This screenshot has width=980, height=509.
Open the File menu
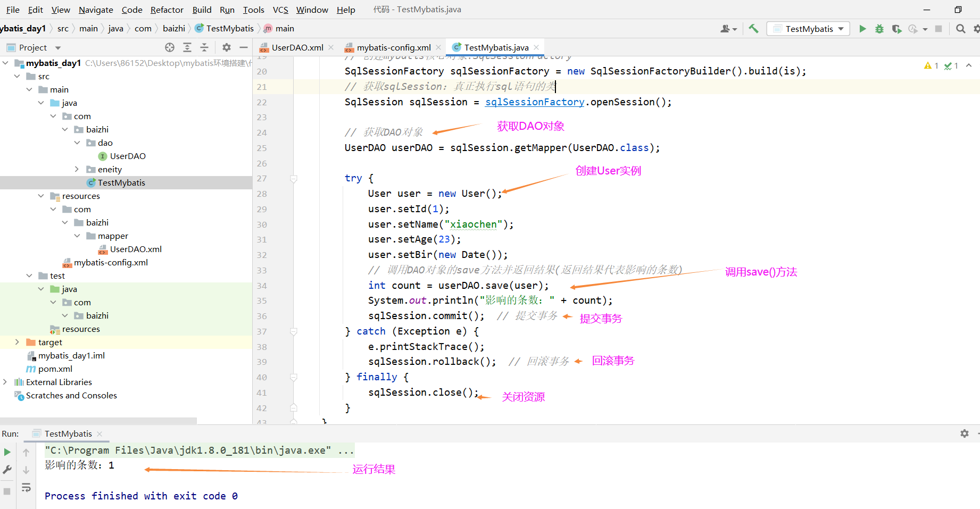tap(13, 10)
